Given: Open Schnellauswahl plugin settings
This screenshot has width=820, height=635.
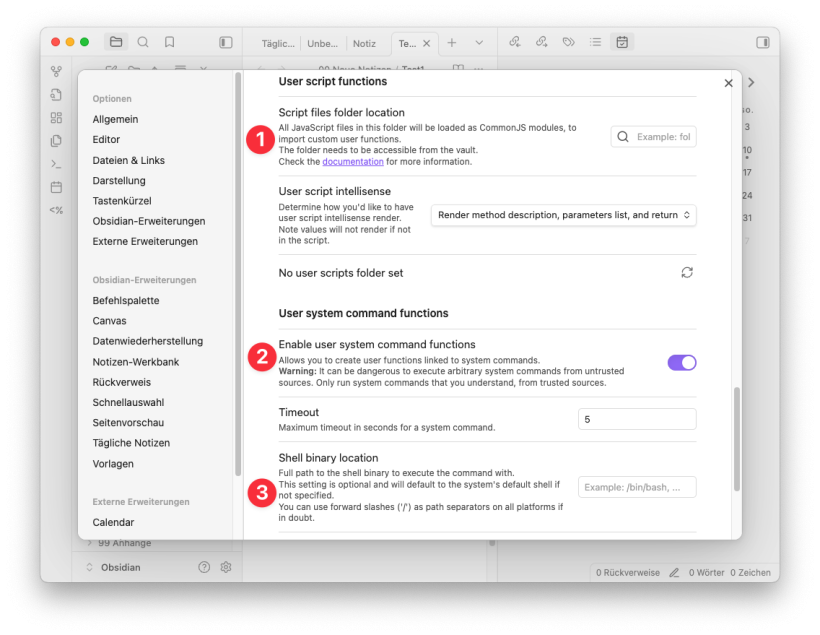Looking at the screenshot, I should [128, 402].
